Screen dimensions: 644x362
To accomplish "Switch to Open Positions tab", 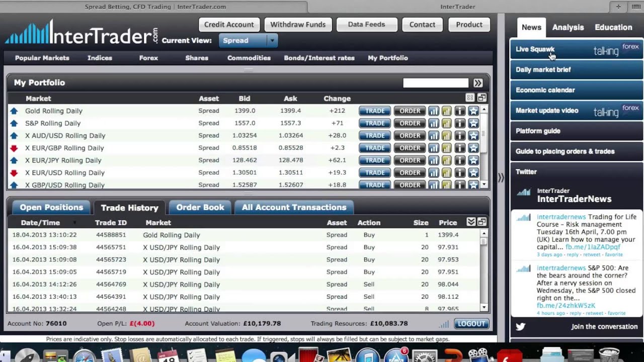I will [x=51, y=207].
